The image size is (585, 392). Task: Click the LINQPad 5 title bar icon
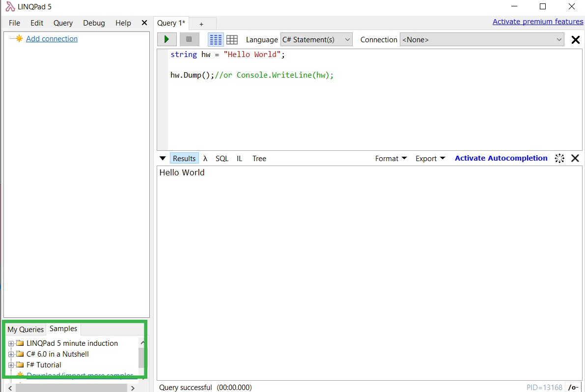[10, 7]
